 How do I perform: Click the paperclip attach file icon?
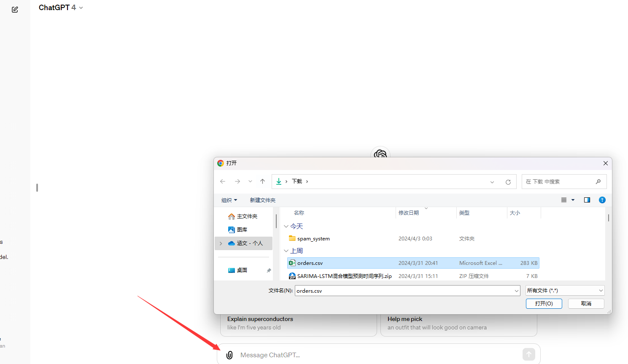(x=229, y=355)
